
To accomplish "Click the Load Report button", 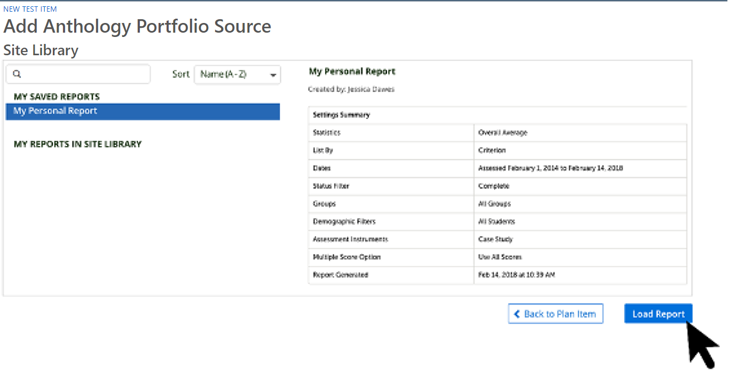I will click(658, 314).
